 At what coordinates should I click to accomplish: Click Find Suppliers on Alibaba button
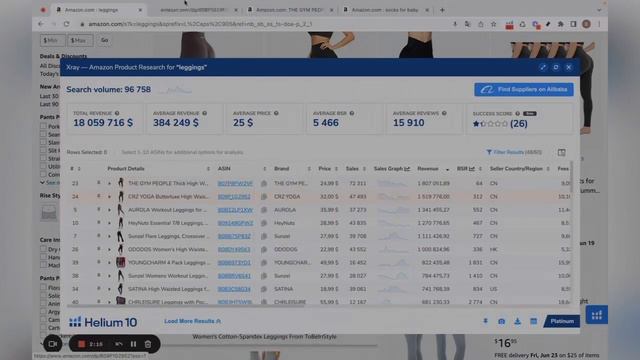click(524, 89)
